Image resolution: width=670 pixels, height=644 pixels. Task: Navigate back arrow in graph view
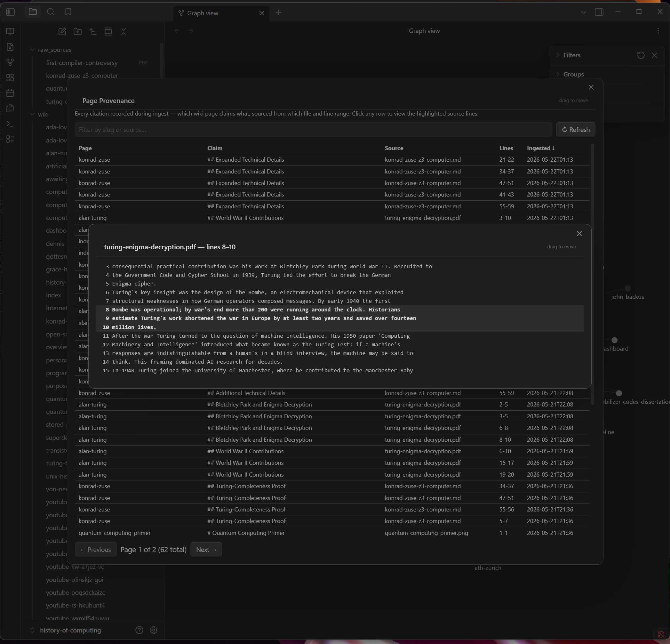click(177, 31)
